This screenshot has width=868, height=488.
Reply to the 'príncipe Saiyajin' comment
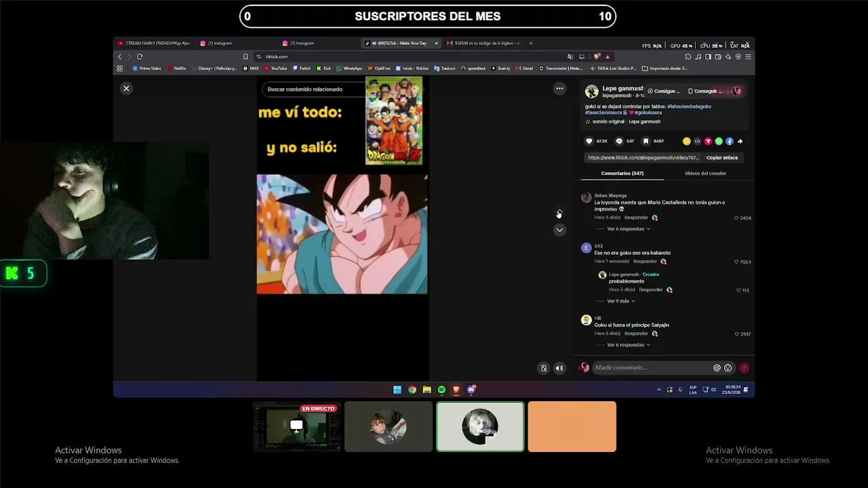pyautogui.click(x=636, y=333)
